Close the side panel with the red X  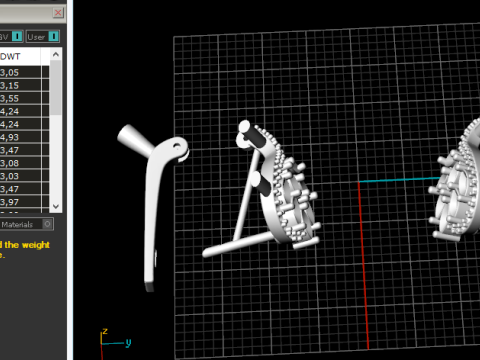pos(58,13)
